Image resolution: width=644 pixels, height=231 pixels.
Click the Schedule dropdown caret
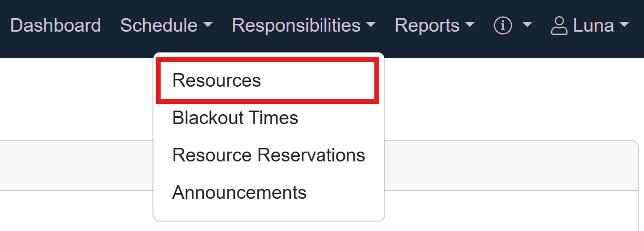[207, 25]
